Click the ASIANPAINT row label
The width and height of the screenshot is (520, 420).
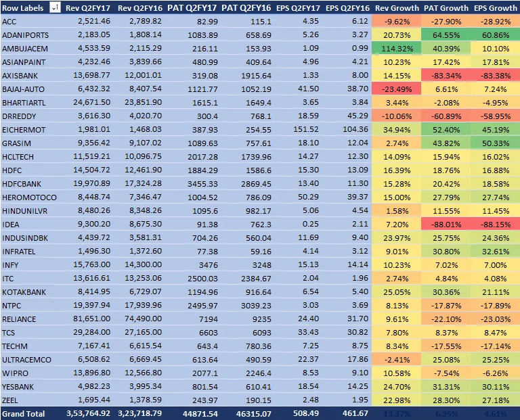point(24,62)
